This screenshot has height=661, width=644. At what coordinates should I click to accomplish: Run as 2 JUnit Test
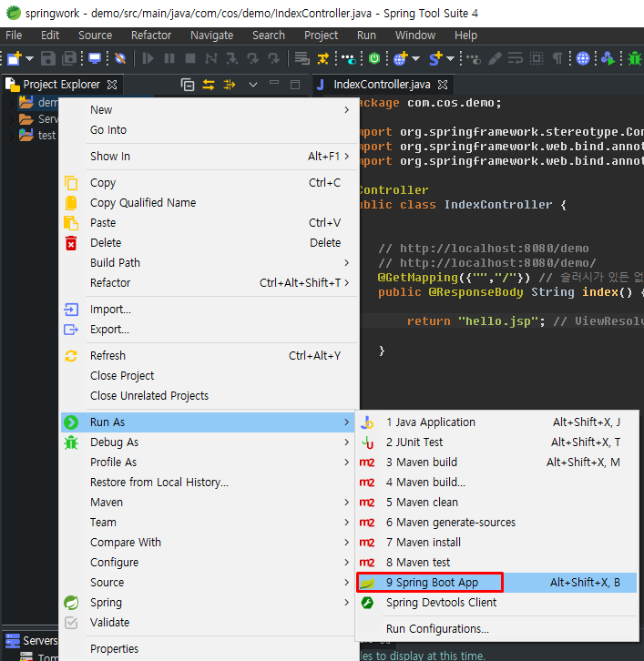click(x=496, y=442)
